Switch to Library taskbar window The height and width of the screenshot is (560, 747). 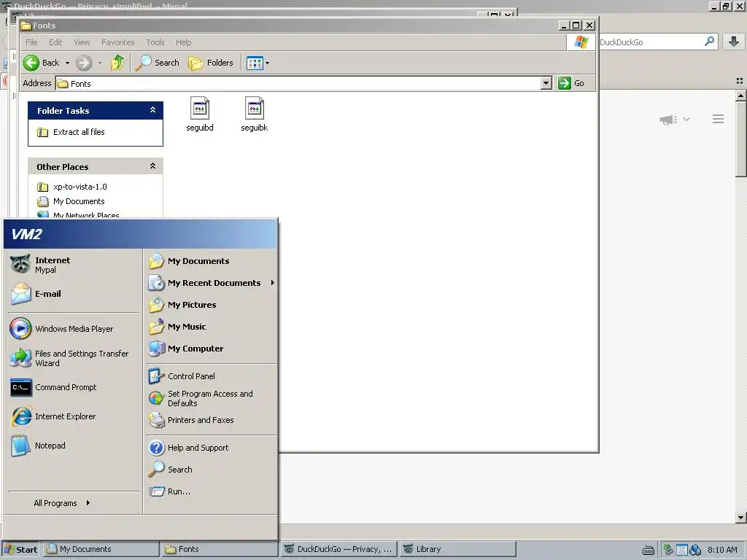[457, 549]
